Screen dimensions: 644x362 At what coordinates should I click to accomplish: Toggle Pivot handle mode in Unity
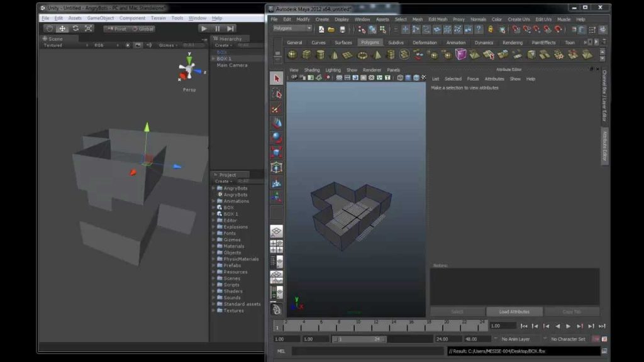(x=117, y=29)
